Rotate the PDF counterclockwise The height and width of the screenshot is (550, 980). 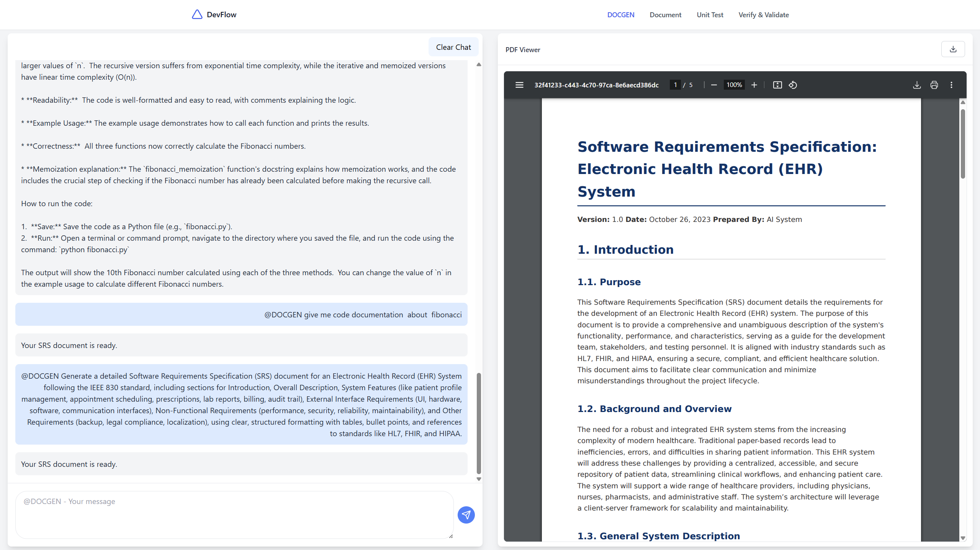(x=792, y=85)
